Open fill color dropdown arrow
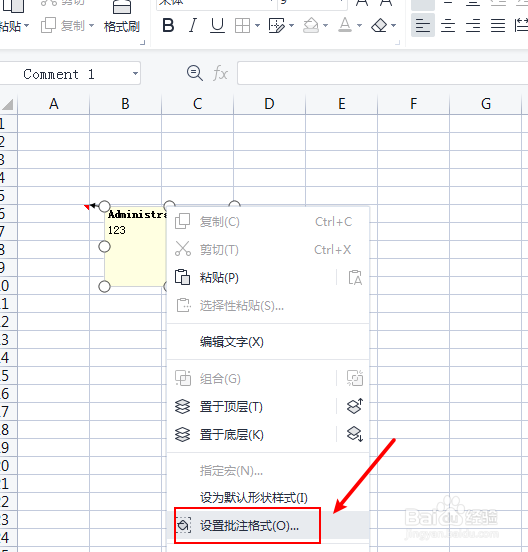Image resolution: width=528 pixels, height=552 pixels. tap(325, 25)
